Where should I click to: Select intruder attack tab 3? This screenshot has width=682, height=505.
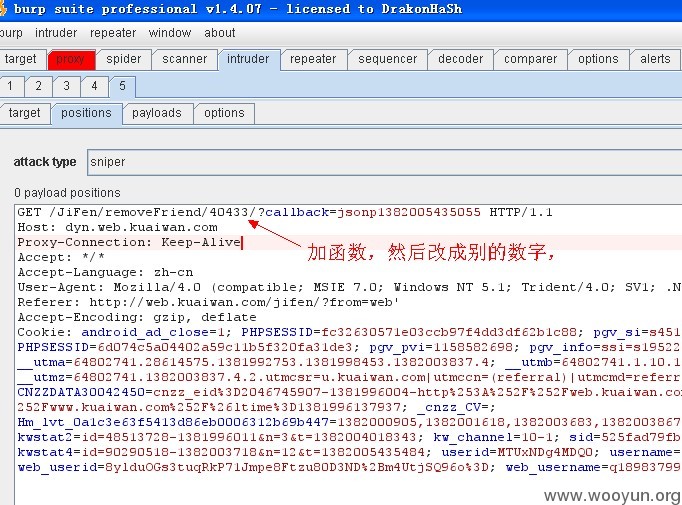[66, 86]
